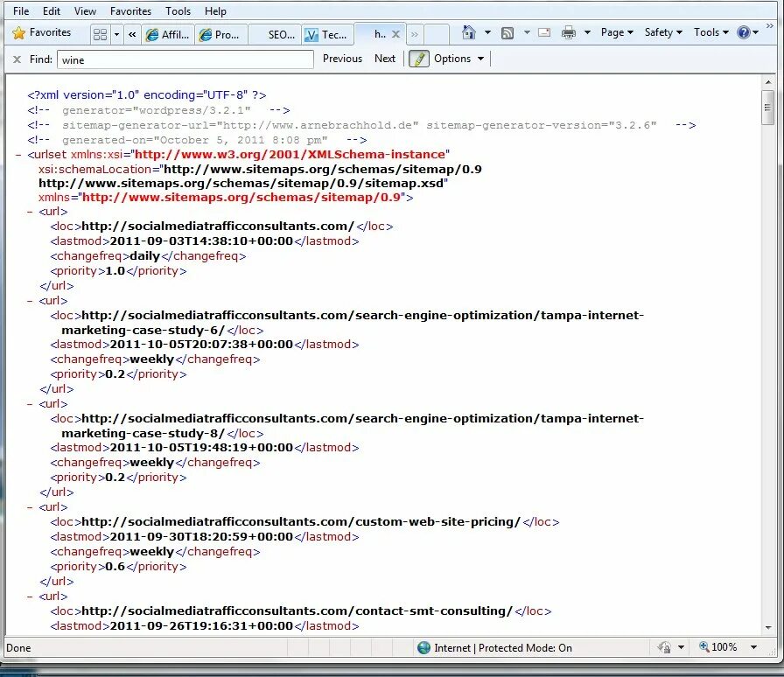784x677 pixels.
Task: Open the Quick Tabs grid view
Action: coord(100,34)
